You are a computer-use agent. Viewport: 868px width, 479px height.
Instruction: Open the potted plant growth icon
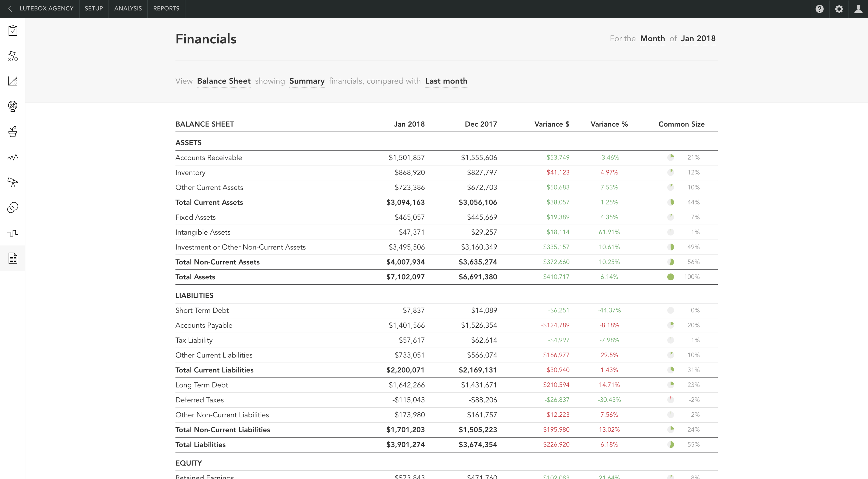(x=12, y=132)
